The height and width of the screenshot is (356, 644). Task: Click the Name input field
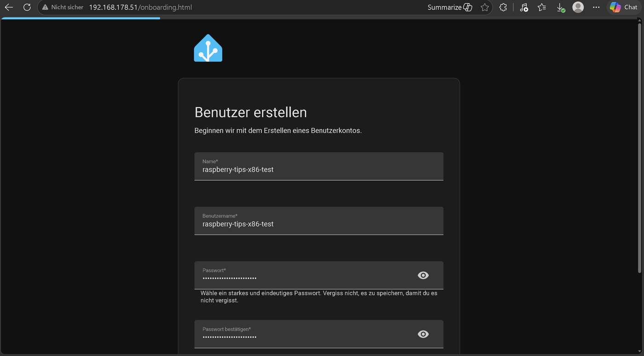pos(319,166)
